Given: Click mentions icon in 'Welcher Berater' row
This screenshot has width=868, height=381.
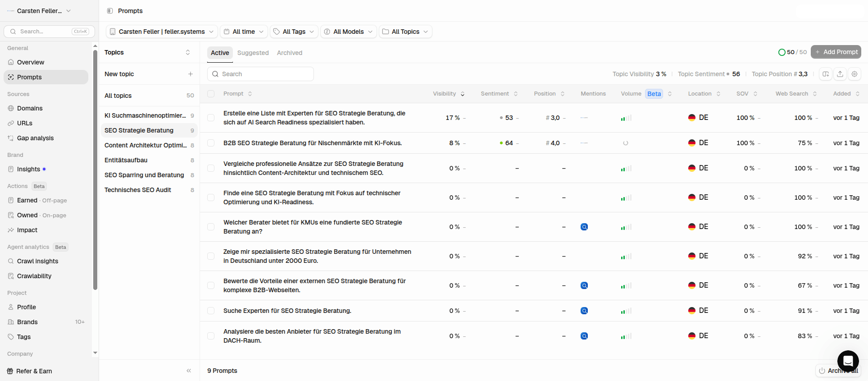Looking at the screenshot, I should (x=584, y=227).
